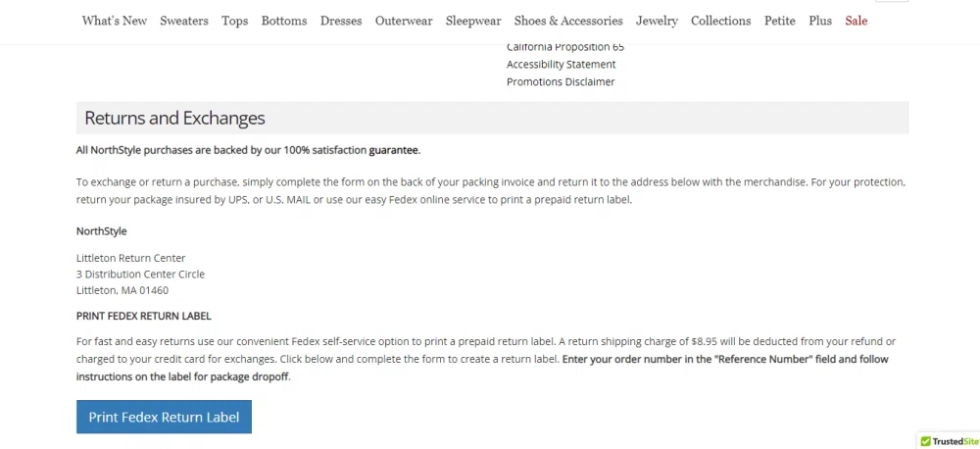Image resolution: width=980 pixels, height=449 pixels.
Task: Browse the Jewelry category
Action: pyautogui.click(x=657, y=21)
